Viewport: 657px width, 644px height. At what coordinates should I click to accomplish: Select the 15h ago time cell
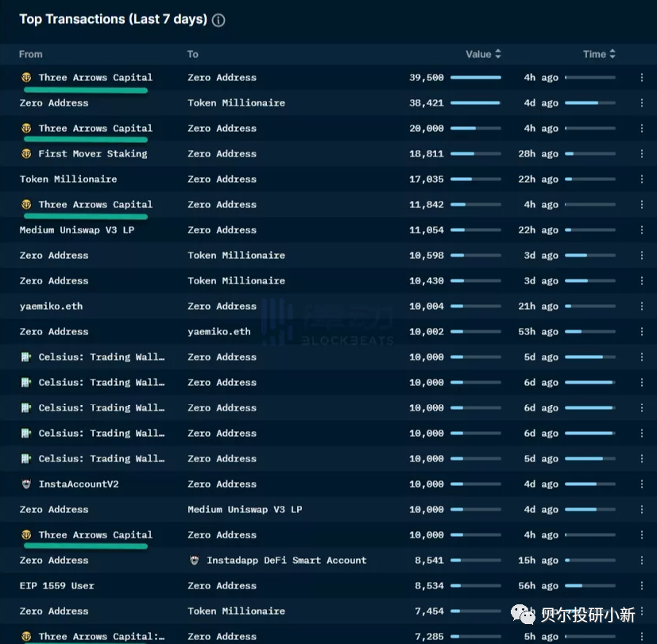point(538,561)
